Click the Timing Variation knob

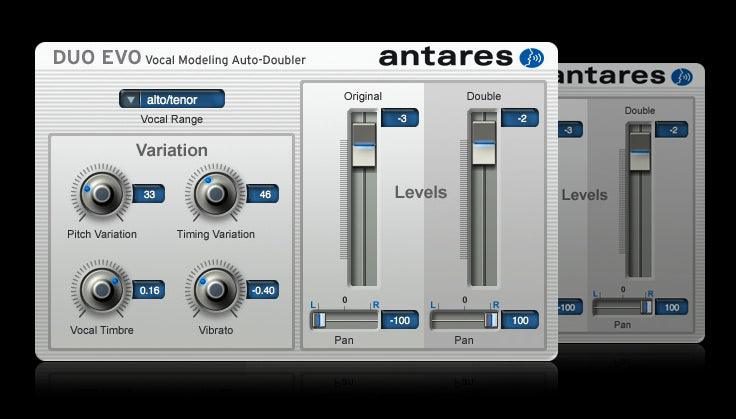(215, 193)
